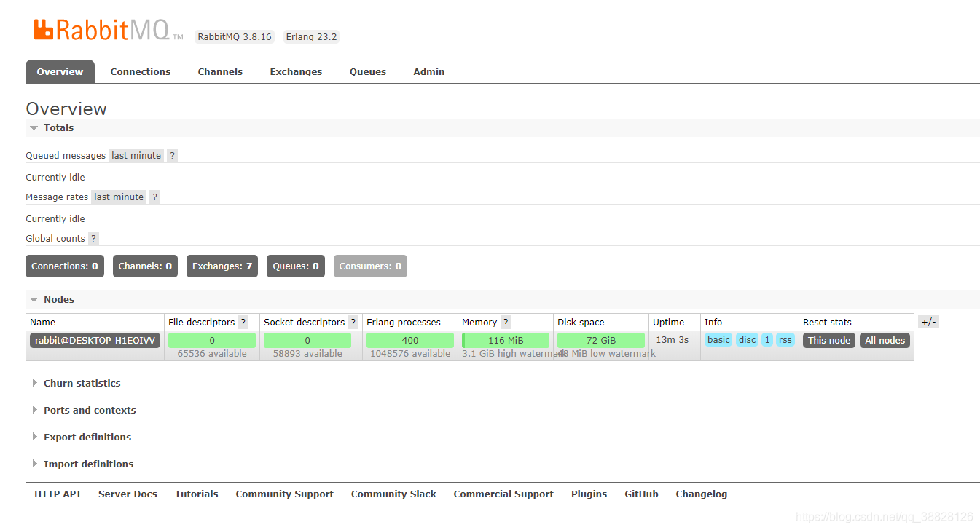Click the '58893 available' text
Image resolution: width=980 pixels, height=530 pixels.
coord(307,354)
